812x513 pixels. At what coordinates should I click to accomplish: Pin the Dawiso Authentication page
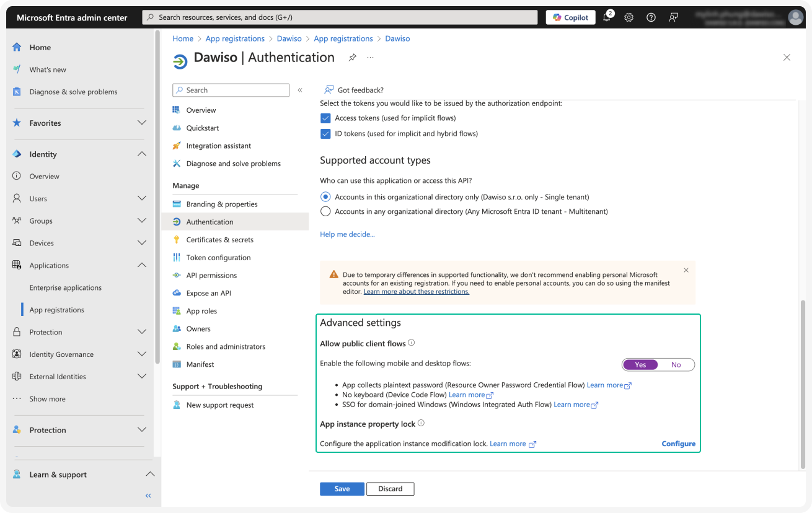click(x=352, y=58)
